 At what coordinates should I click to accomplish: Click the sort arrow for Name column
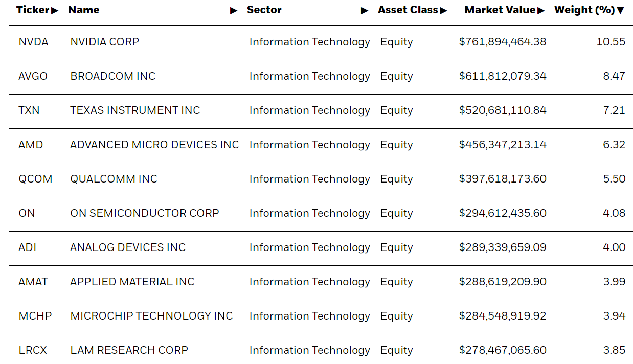click(234, 10)
